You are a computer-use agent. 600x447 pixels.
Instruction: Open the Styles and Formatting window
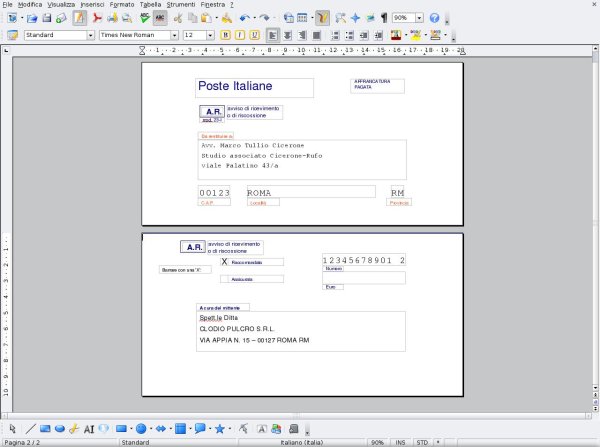[x=12, y=35]
